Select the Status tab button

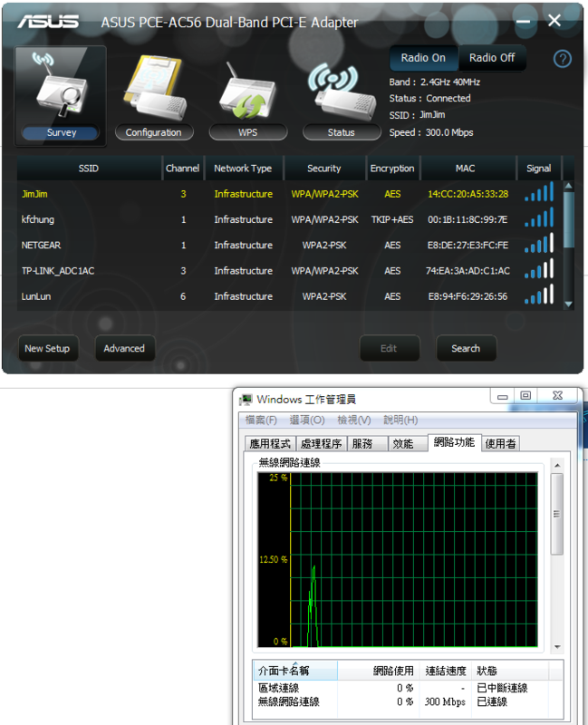tap(342, 132)
